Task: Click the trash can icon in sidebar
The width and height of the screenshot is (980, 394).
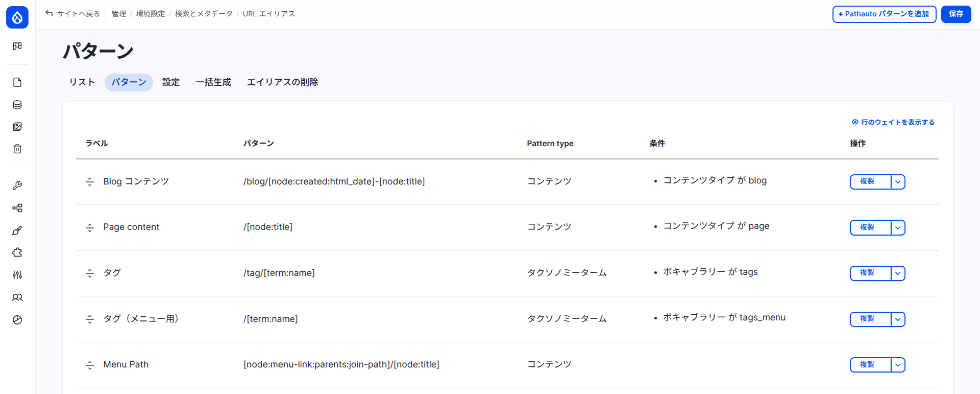Action: (17, 149)
